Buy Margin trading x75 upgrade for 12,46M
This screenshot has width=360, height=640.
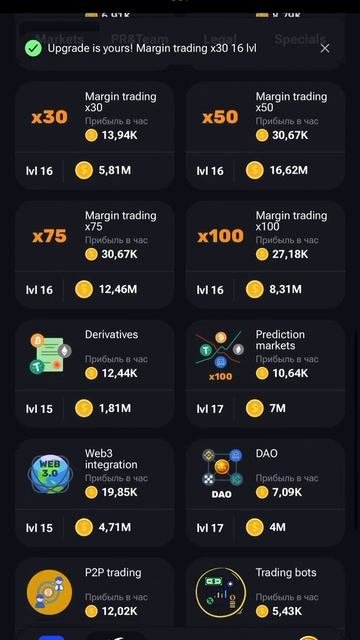[x=95, y=289]
